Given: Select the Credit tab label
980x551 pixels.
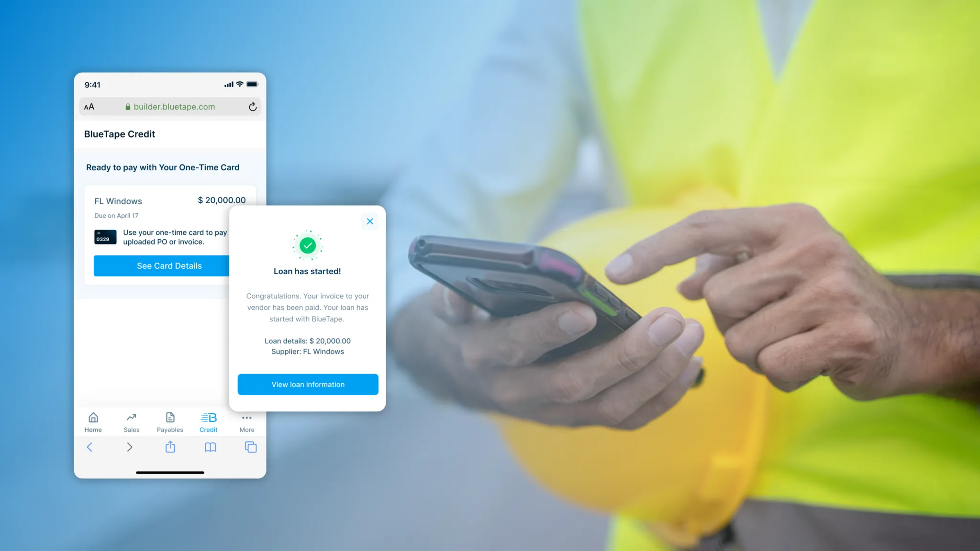Looking at the screenshot, I should 209,429.
